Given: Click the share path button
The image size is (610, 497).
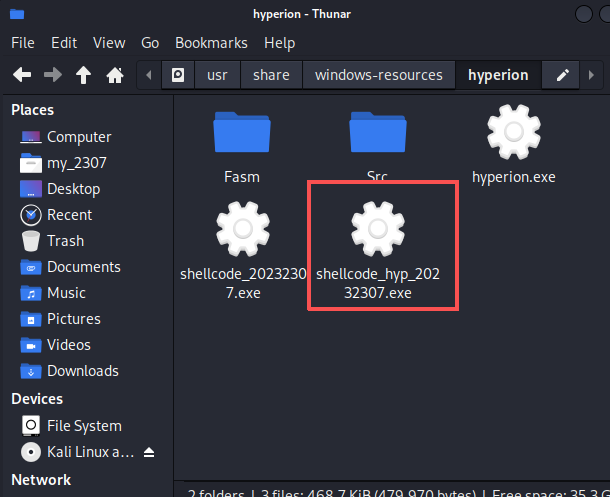Looking at the screenshot, I should pyautogui.click(x=271, y=75).
